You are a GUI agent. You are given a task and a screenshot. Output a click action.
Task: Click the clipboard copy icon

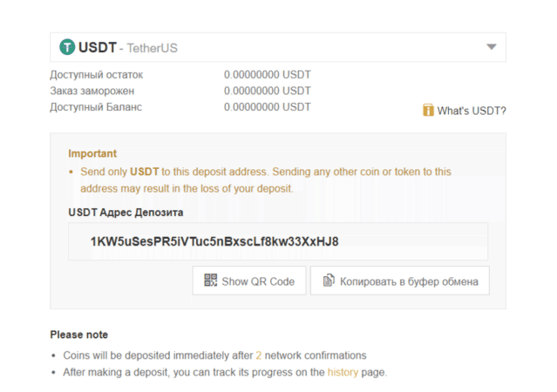click(329, 280)
